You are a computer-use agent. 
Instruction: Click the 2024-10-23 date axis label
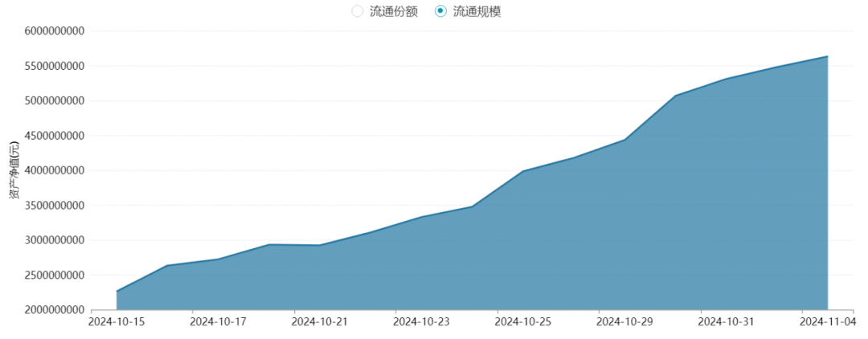pos(423,321)
